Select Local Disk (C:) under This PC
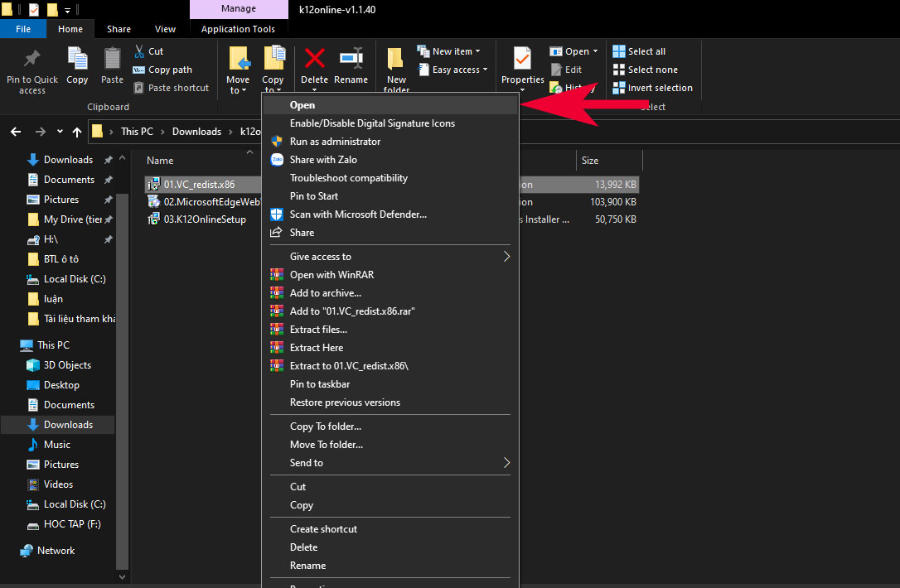The height and width of the screenshot is (588, 900). pos(75,504)
